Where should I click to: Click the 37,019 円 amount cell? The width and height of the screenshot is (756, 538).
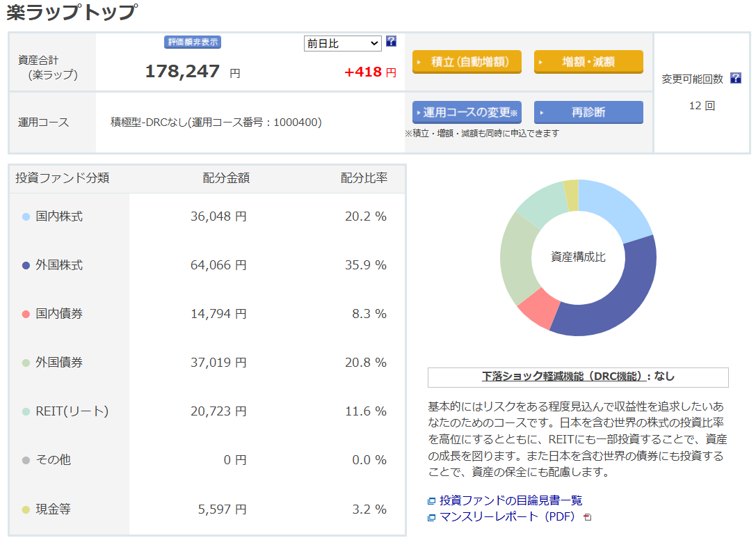click(218, 363)
